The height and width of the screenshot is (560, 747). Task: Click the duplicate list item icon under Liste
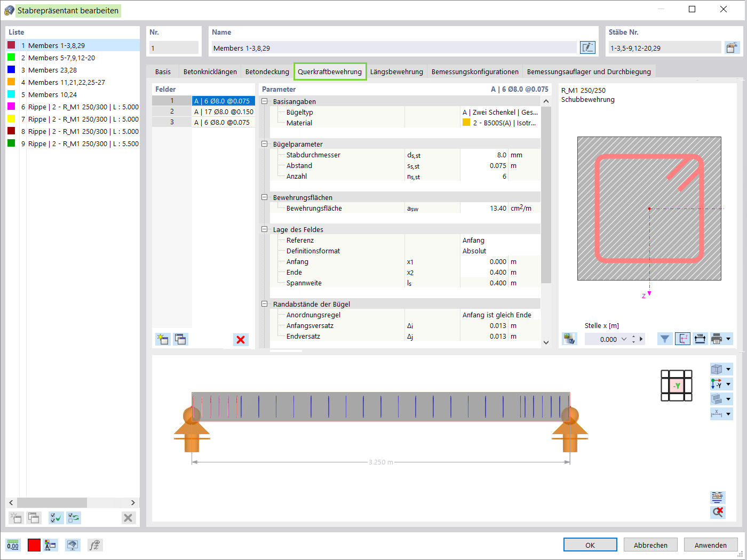[x=34, y=517]
